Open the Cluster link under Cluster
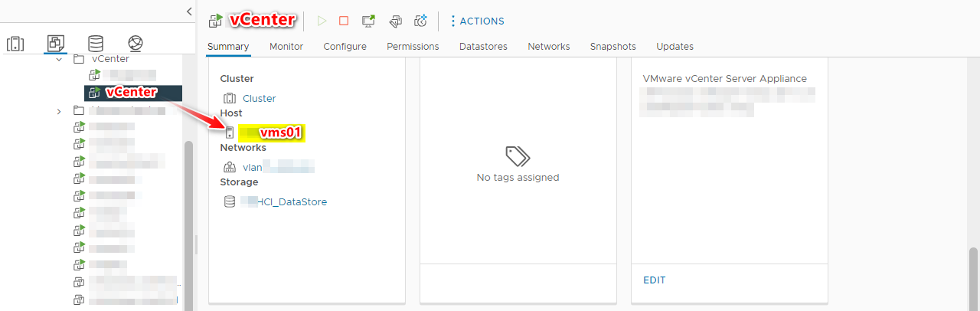This screenshot has width=980, height=311. (x=259, y=98)
